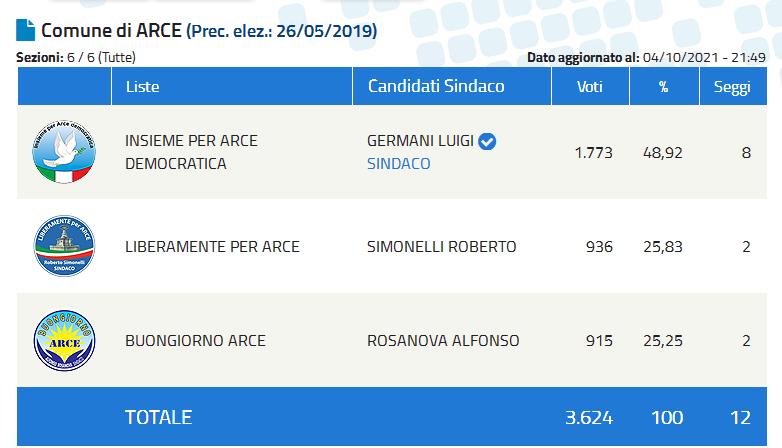Open previous election 26/05/2019 link
The image size is (782, 448).
coord(281,31)
